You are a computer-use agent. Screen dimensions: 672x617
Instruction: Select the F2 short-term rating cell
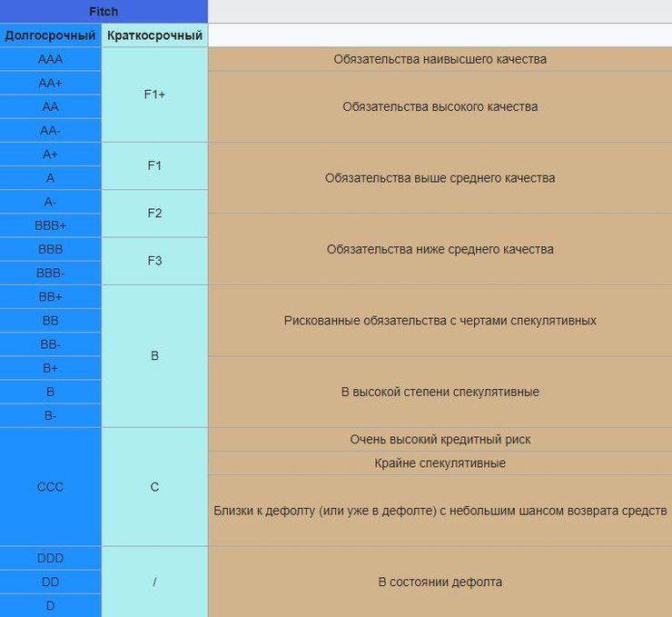coord(154,214)
